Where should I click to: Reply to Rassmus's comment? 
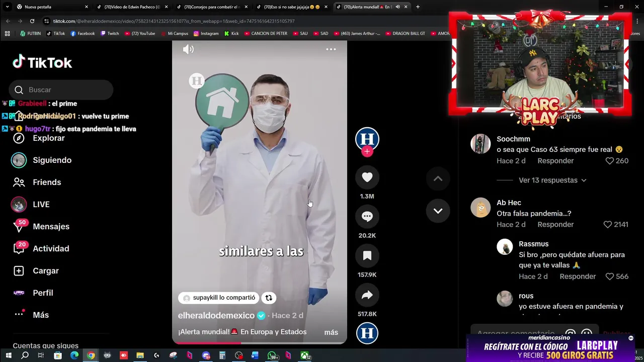coord(578,277)
